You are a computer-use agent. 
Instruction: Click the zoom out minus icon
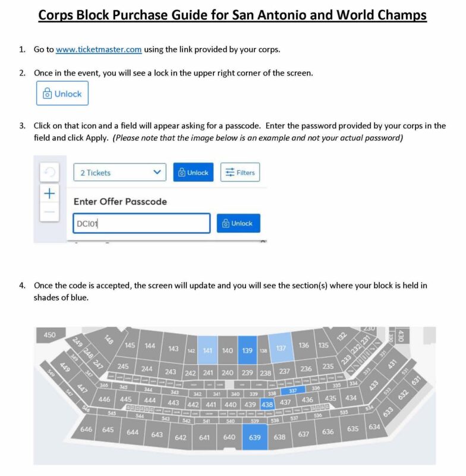pos(49,212)
